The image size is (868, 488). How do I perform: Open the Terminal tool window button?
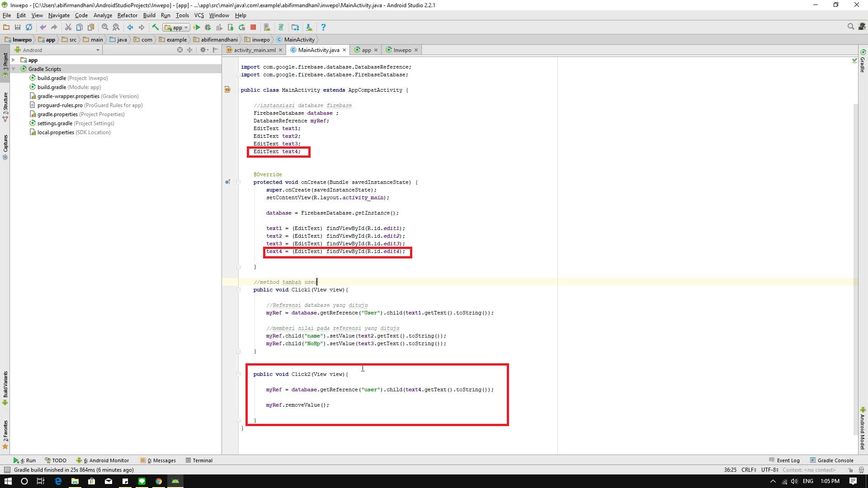coord(199,460)
